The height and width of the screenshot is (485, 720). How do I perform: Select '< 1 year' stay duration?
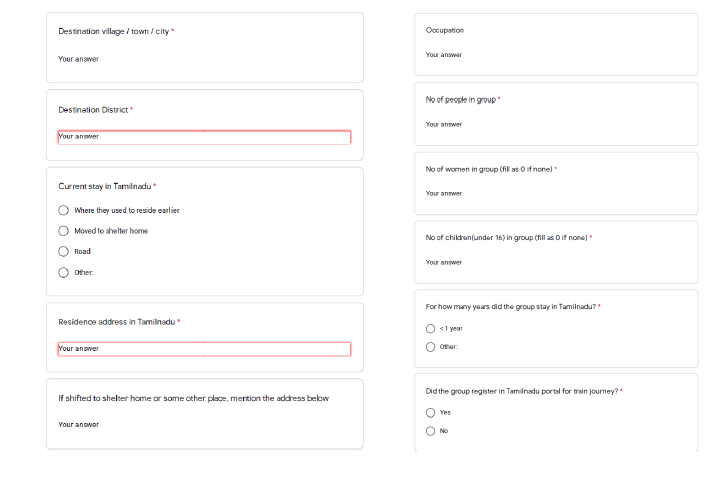[x=431, y=328]
